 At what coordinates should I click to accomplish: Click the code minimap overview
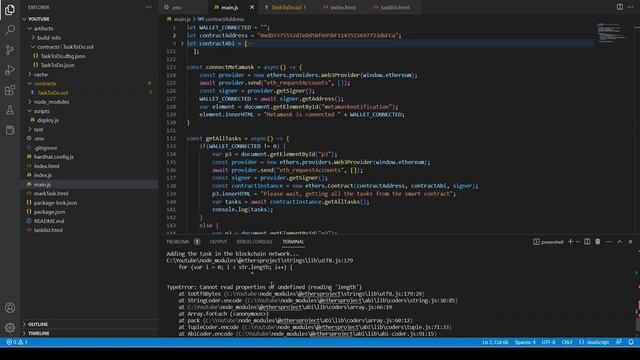(612, 33)
